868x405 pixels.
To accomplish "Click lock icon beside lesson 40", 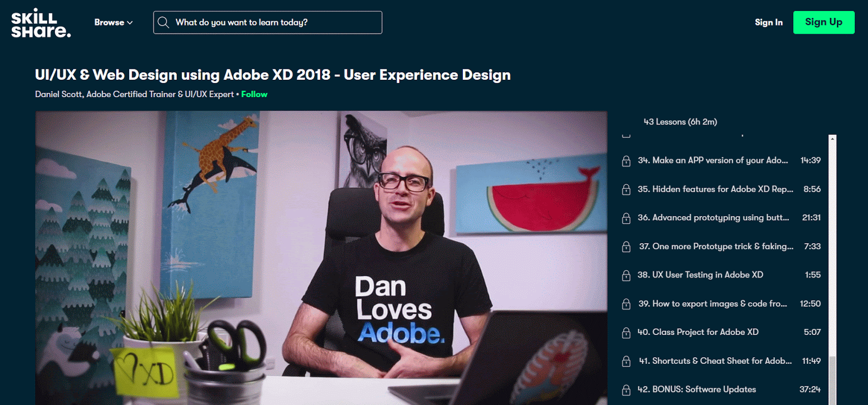I will click(x=626, y=332).
